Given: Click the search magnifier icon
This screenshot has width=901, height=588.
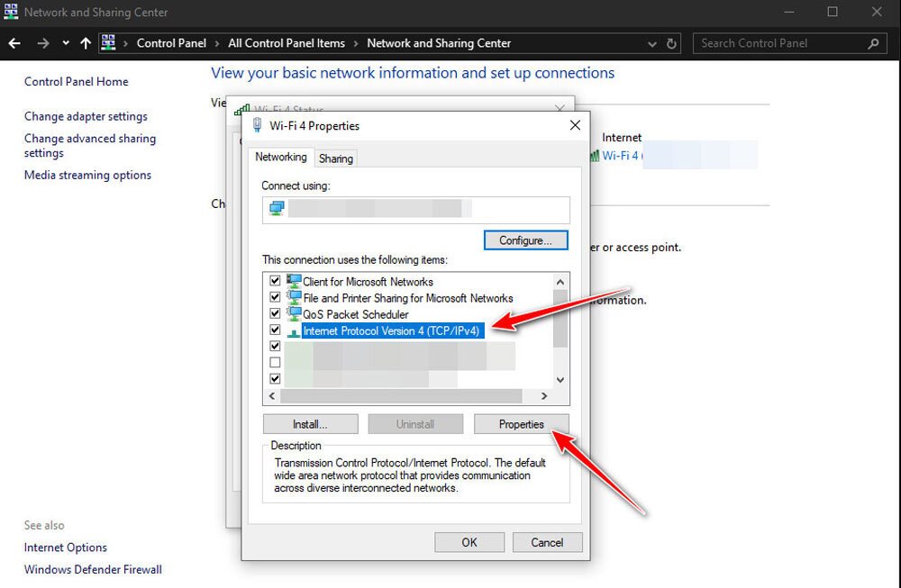Looking at the screenshot, I should [x=873, y=43].
